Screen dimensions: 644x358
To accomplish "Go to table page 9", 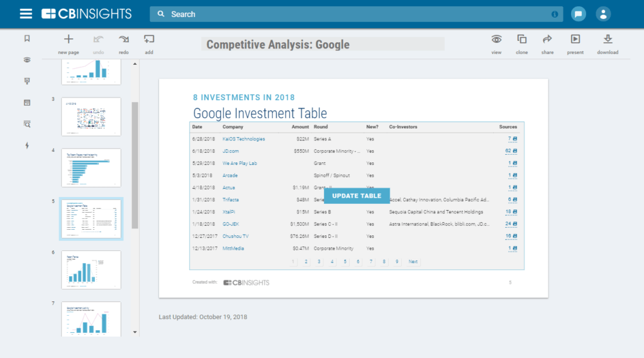I will (x=397, y=262).
